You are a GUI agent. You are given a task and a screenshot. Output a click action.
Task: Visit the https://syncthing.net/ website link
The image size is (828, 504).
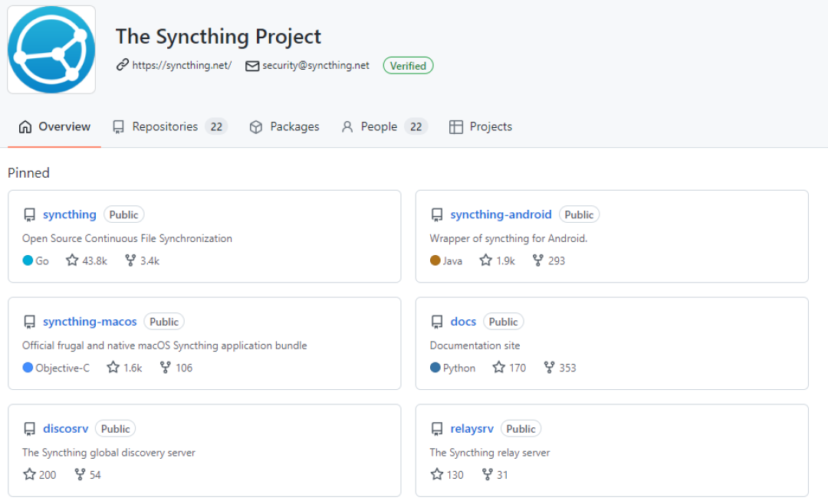(182, 65)
